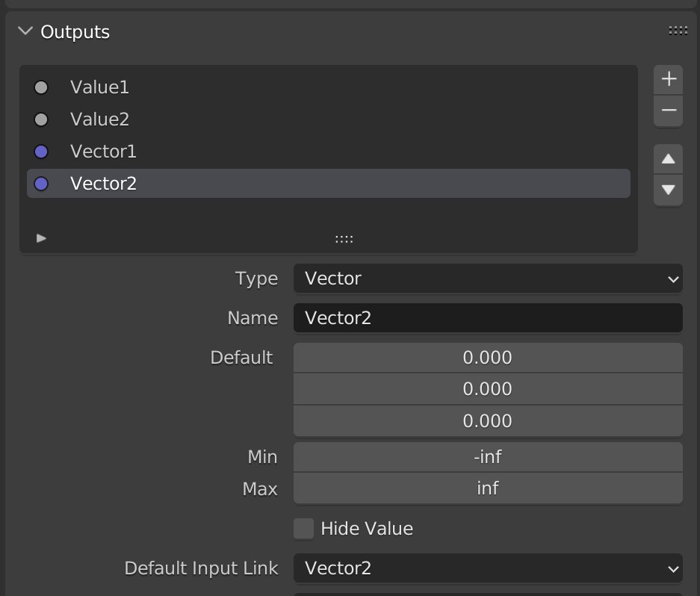Add a new output socket with plus icon

click(x=669, y=79)
